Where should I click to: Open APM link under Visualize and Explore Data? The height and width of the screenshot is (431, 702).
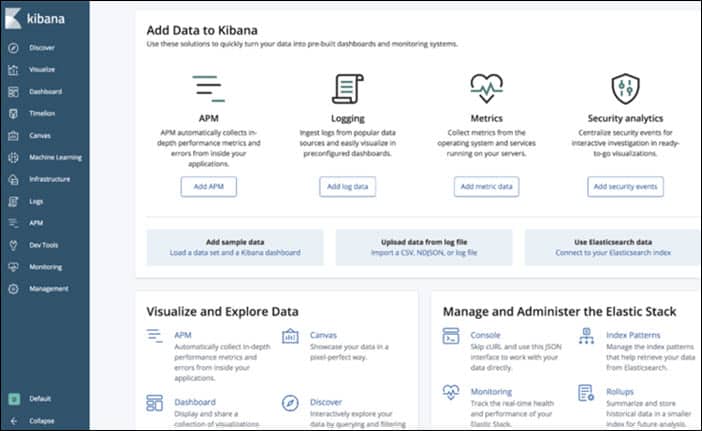point(183,335)
